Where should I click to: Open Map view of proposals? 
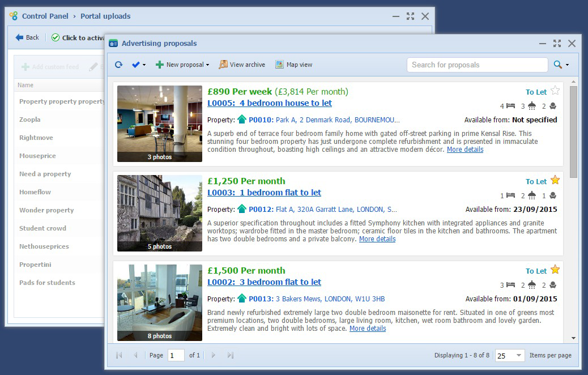293,65
